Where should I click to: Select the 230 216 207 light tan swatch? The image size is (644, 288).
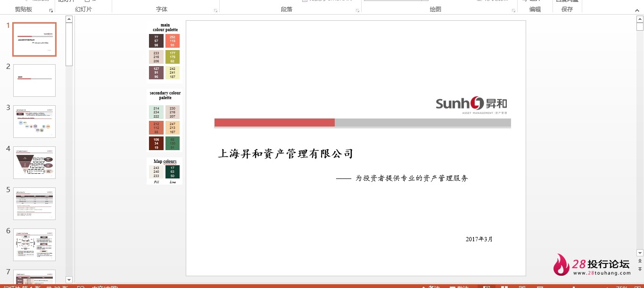[173, 112]
